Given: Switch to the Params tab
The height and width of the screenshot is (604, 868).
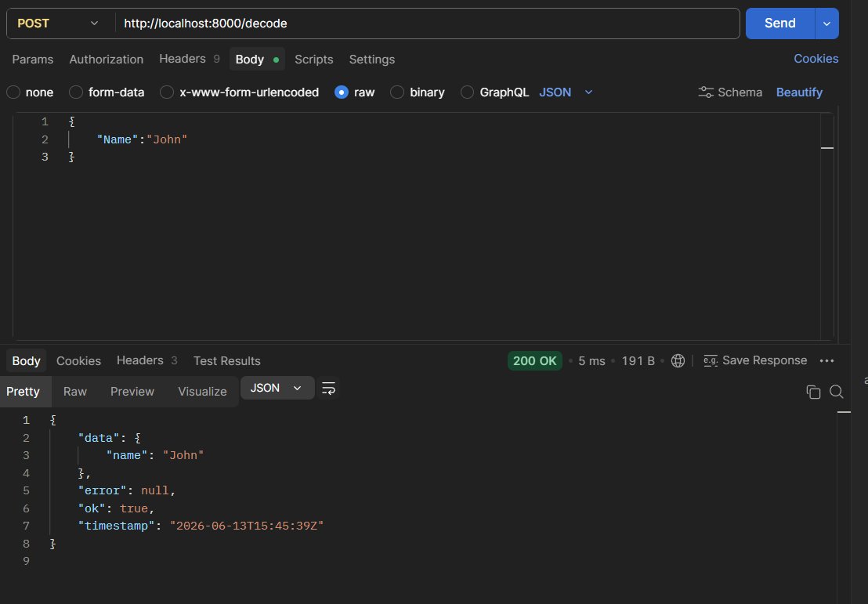Looking at the screenshot, I should [33, 60].
